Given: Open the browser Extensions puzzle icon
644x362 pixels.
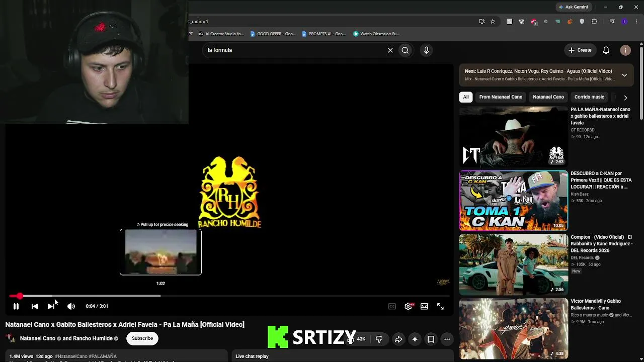Looking at the screenshot, I should point(594,22).
